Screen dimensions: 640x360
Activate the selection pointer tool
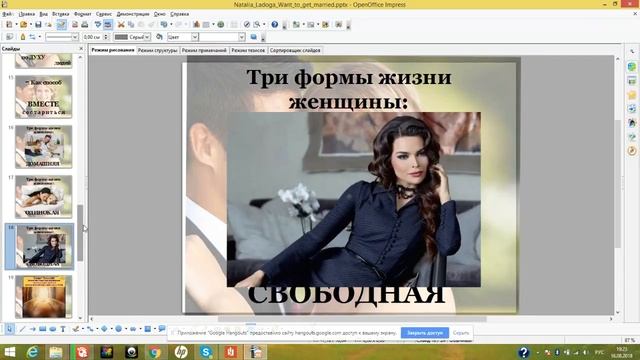9,329
